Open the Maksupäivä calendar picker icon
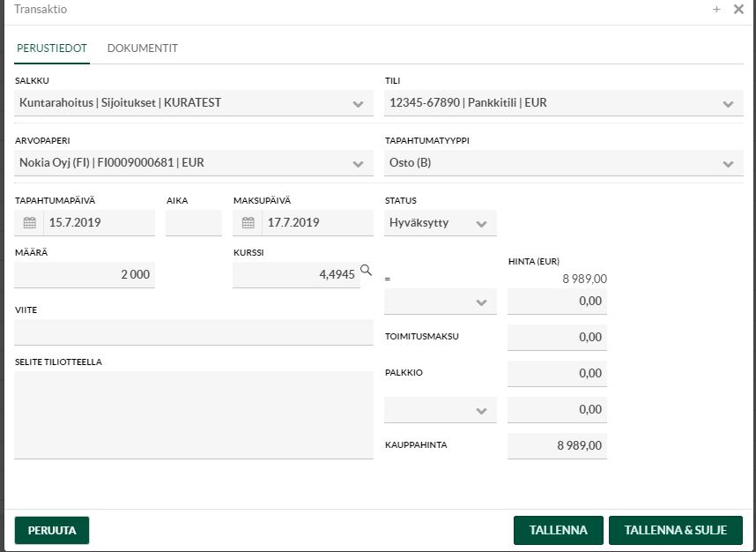 tap(248, 223)
